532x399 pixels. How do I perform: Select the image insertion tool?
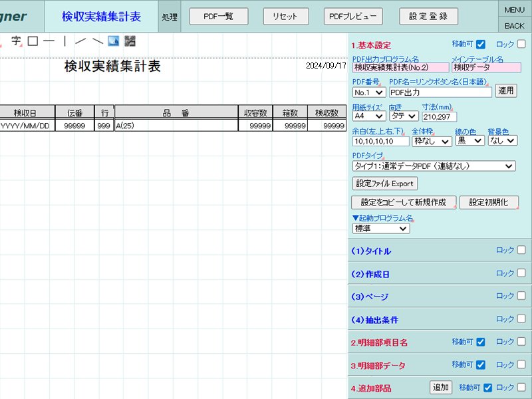(x=113, y=41)
